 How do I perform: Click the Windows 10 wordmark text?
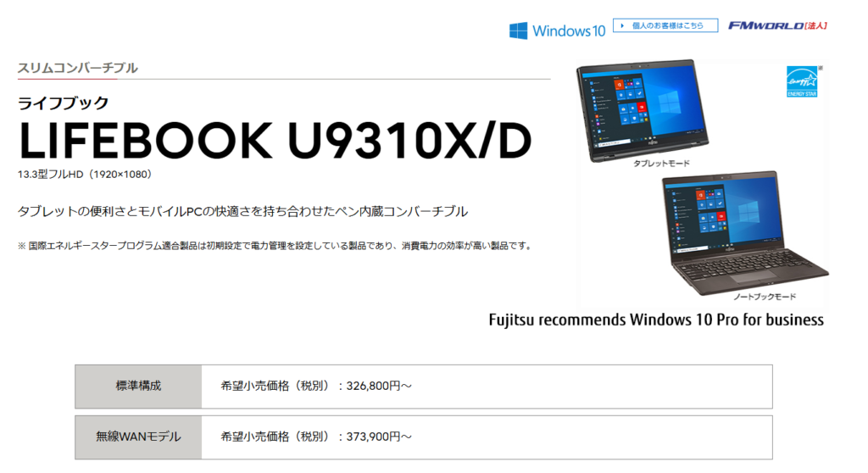tap(569, 31)
